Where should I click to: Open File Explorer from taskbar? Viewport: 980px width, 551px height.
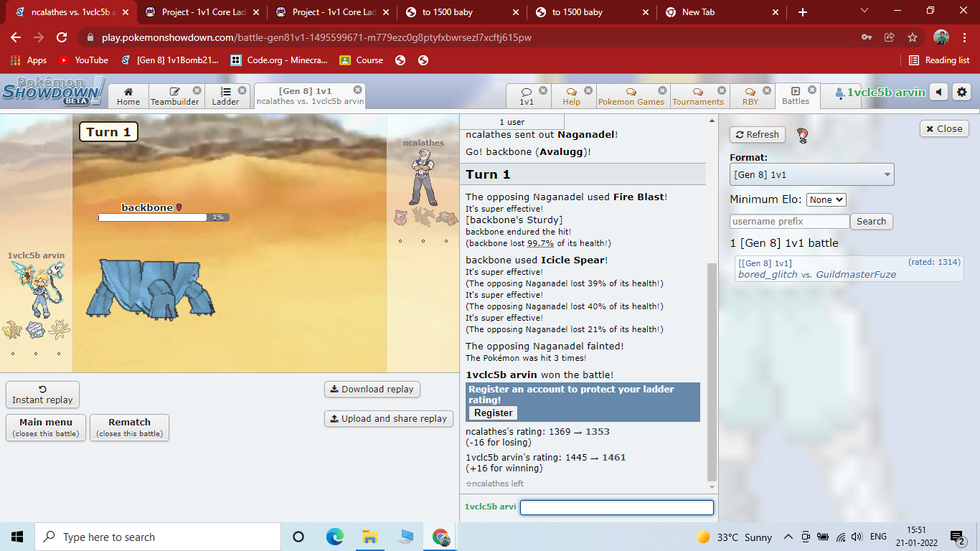point(370,537)
